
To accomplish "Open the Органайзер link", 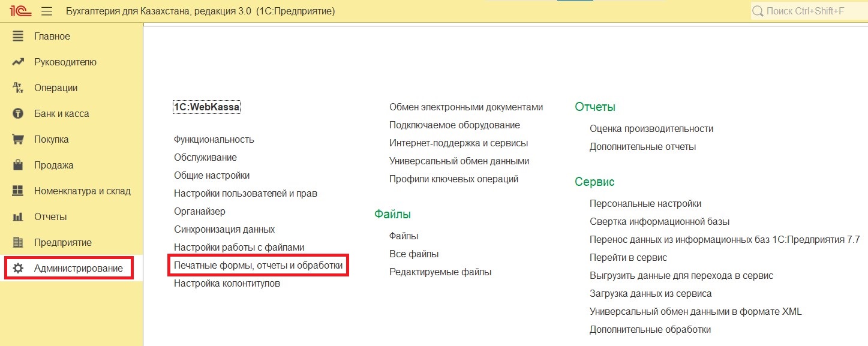I will pos(200,211).
